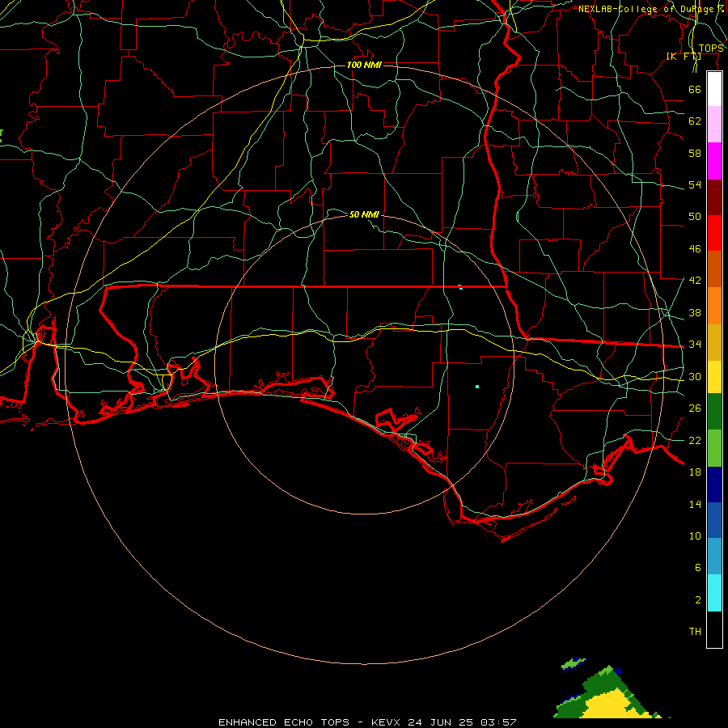Click the cyan echo pixel on the state border line

pos(460,288)
